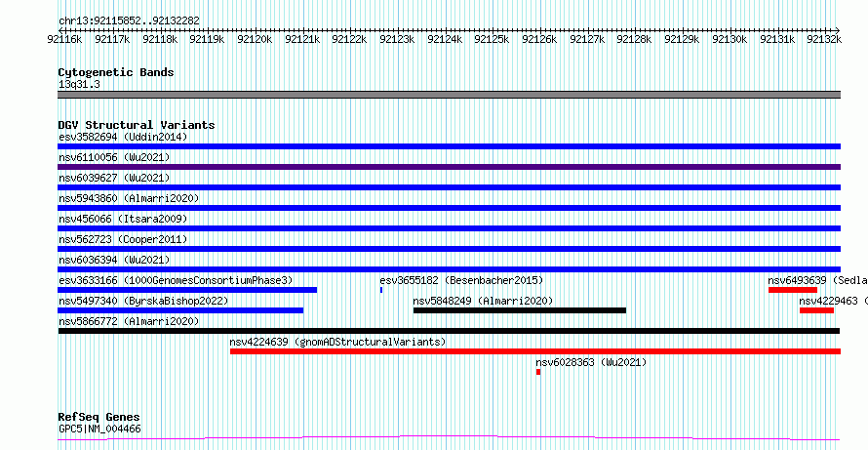The width and height of the screenshot is (868, 450).
Task: Click the small red nsv6028363 marker
Action: tap(538, 372)
